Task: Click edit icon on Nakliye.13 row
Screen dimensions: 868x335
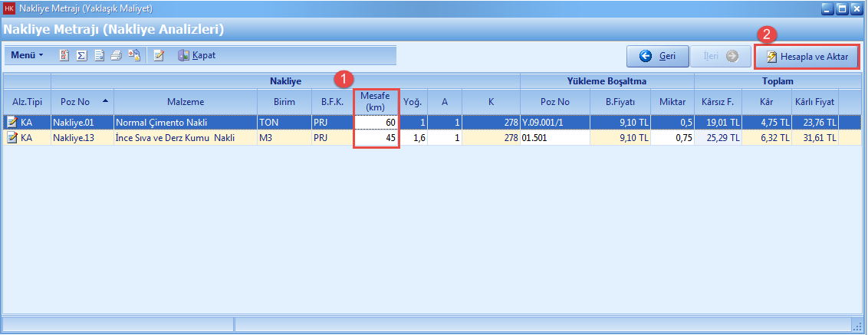Action: click(12, 138)
